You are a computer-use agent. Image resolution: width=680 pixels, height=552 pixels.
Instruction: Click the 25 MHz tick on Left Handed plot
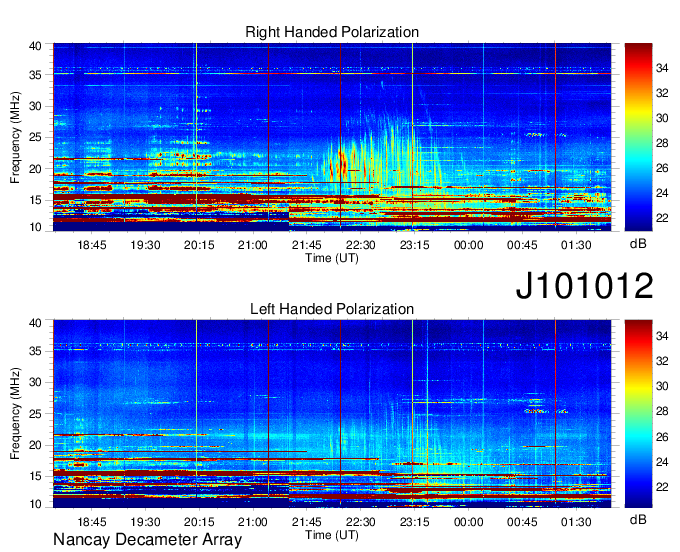coord(35,414)
